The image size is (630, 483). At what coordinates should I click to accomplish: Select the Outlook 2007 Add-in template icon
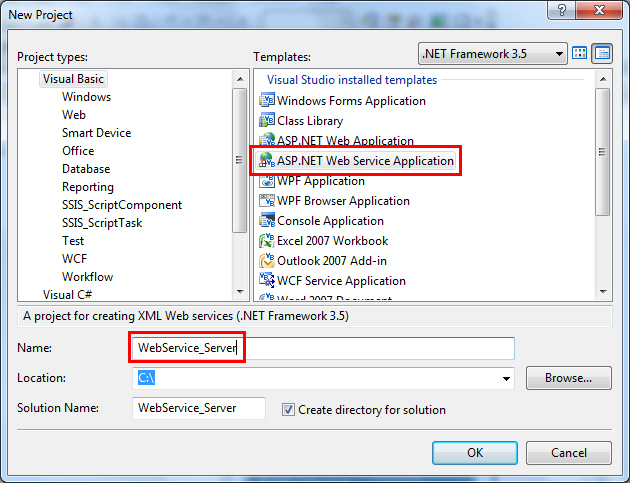(x=267, y=261)
